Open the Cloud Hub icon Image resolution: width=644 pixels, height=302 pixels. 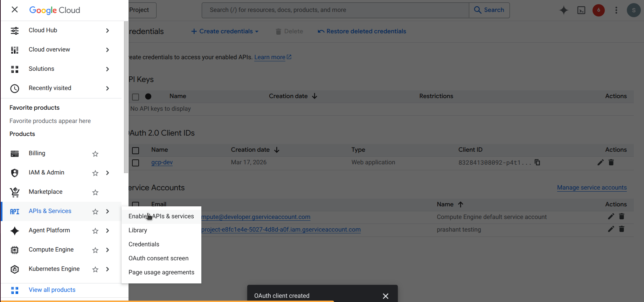coord(15,30)
